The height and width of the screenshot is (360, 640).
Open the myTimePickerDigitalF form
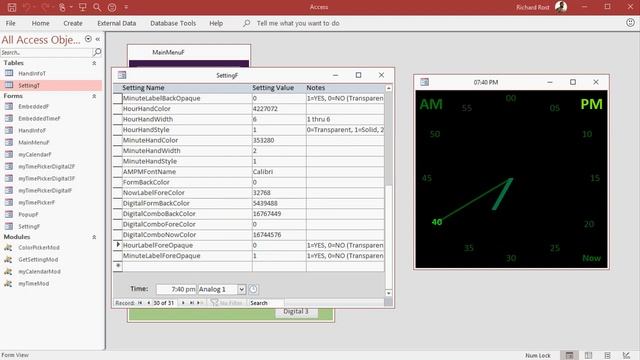(45, 190)
